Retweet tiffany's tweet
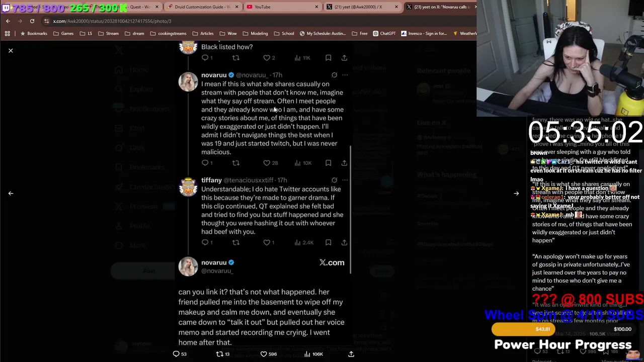 point(235,242)
